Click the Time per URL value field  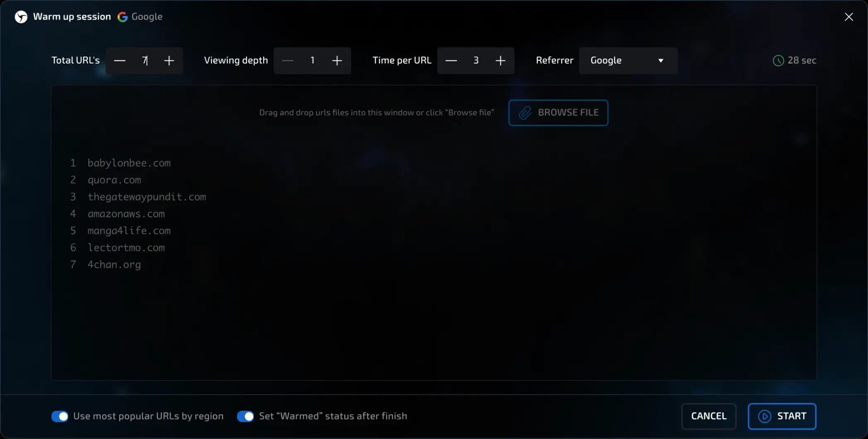click(476, 61)
